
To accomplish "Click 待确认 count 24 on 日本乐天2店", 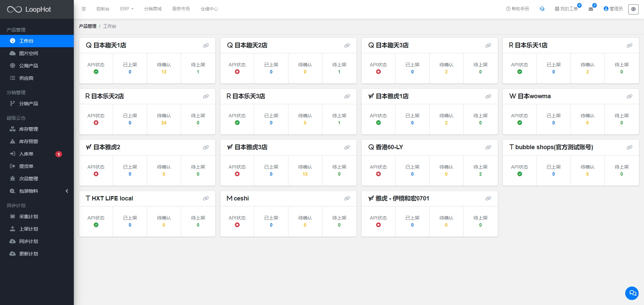I will coord(164,123).
